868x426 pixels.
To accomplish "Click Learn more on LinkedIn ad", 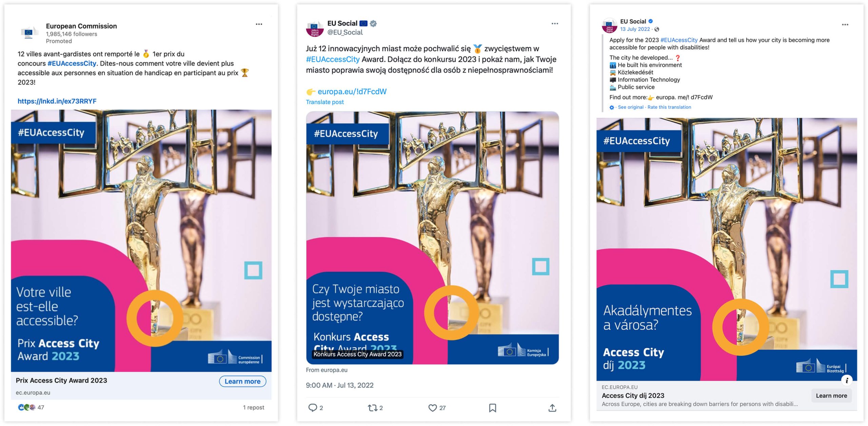I will pyautogui.click(x=242, y=381).
